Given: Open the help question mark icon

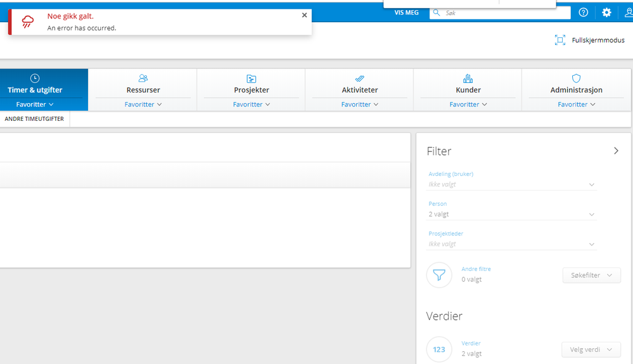Looking at the screenshot, I should (x=584, y=13).
